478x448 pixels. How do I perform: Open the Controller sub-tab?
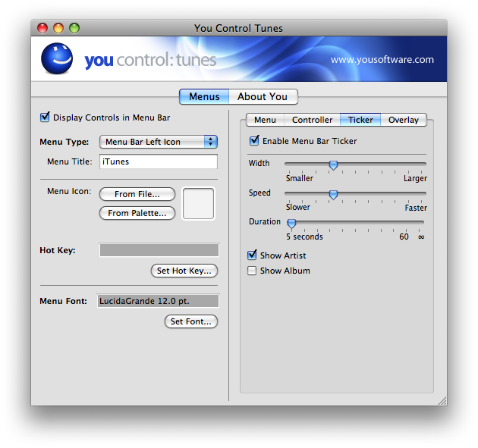tap(312, 120)
